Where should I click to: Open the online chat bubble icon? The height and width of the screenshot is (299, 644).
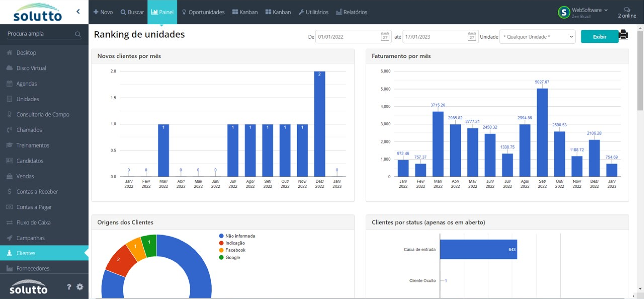627,9
